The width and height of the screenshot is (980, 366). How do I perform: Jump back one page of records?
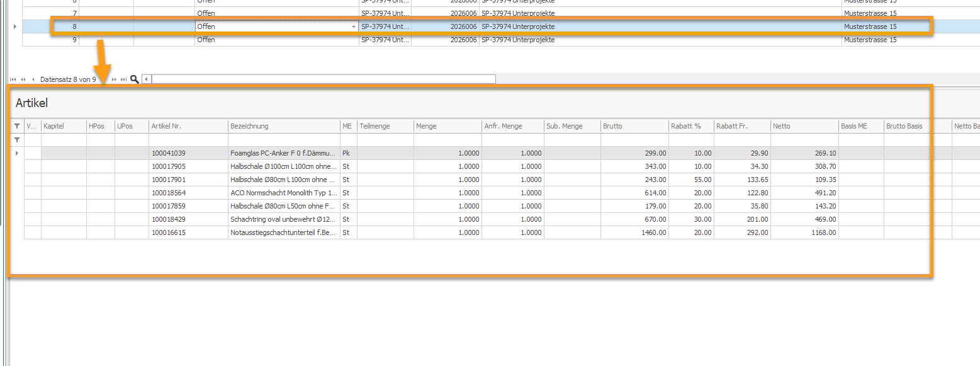click(x=23, y=79)
